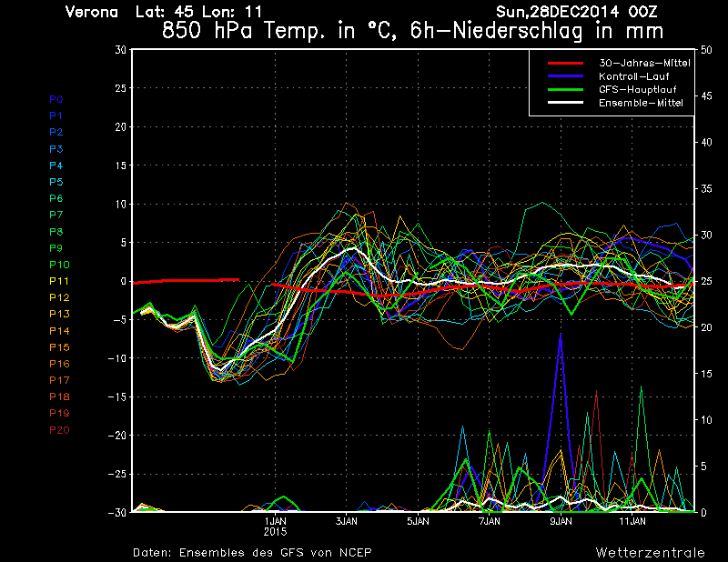
Task: Click the Lat: 45 Lon: 11 text
Action: pyautogui.click(x=198, y=12)
